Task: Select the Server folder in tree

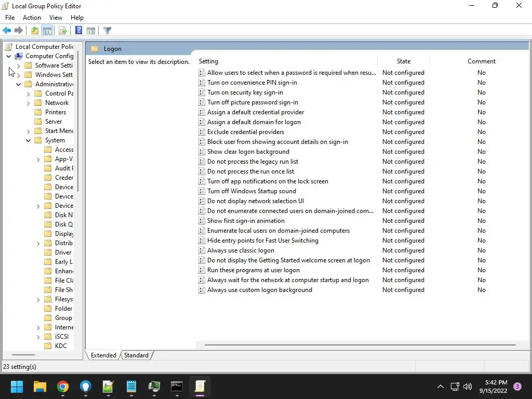Action: coord(54,122)
